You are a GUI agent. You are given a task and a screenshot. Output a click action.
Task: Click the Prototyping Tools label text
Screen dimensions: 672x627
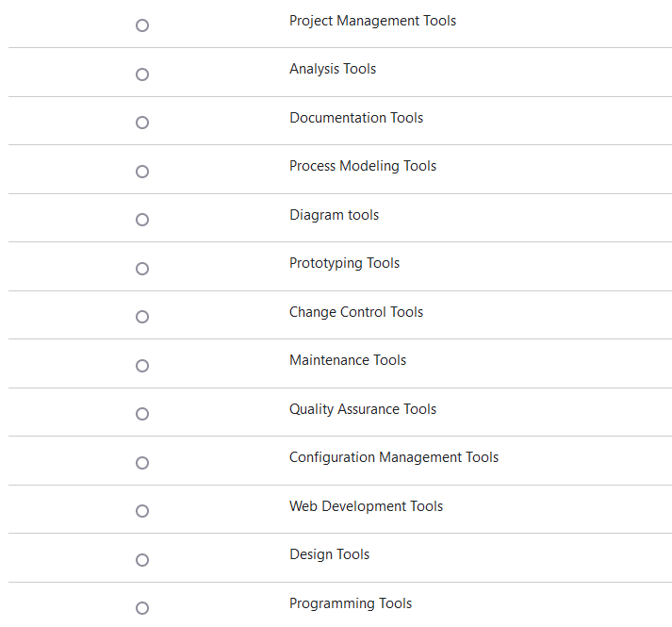[x=344, y=263]
